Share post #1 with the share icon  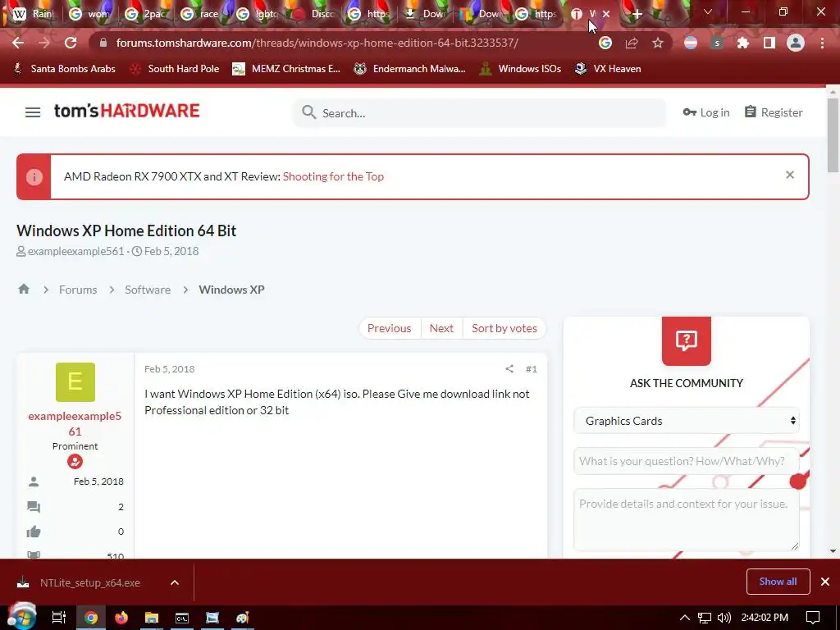coord(509,368)
